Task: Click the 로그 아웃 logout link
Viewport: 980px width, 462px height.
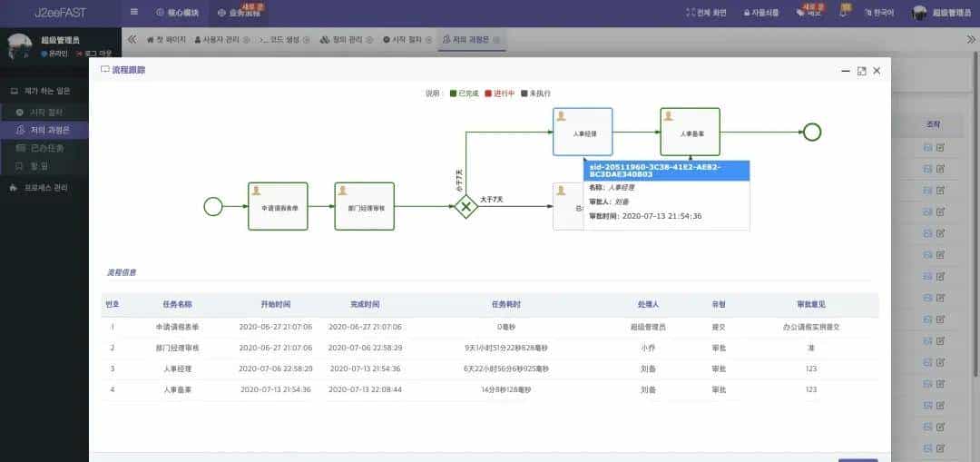Action: (93, 54)
